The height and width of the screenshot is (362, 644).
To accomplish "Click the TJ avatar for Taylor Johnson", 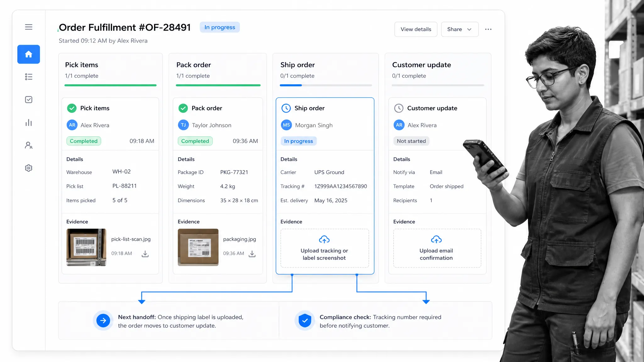I will 183,125.
